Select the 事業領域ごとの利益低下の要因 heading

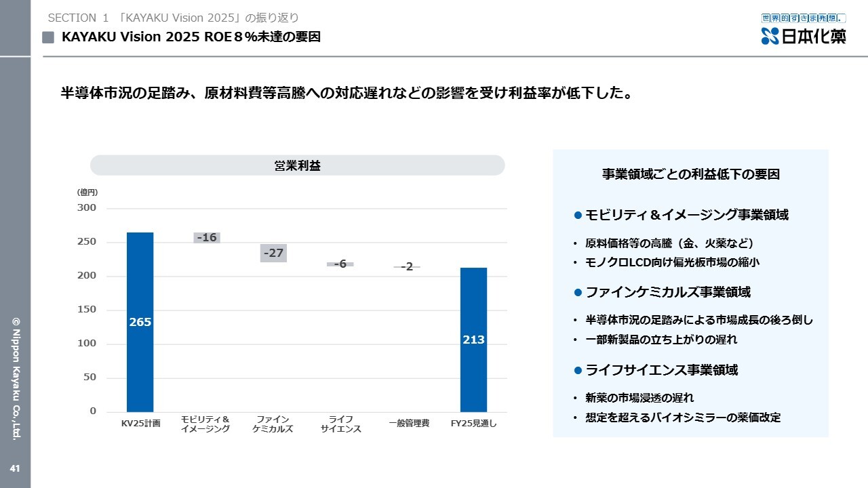tap(691, 174)
